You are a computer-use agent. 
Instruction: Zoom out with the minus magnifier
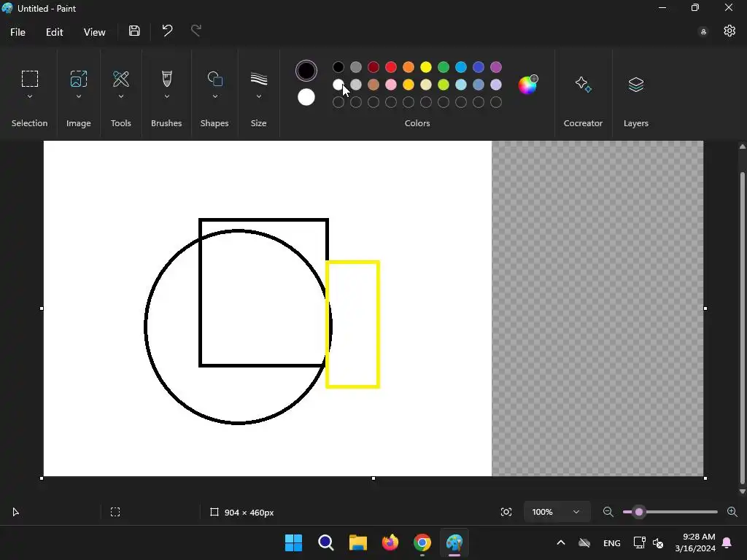pos(608,512)
